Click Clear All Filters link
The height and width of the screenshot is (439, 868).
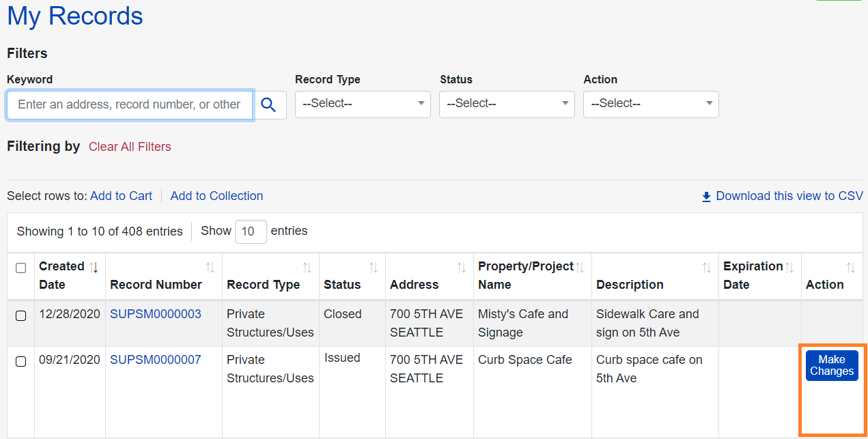(x=130, y=147)
